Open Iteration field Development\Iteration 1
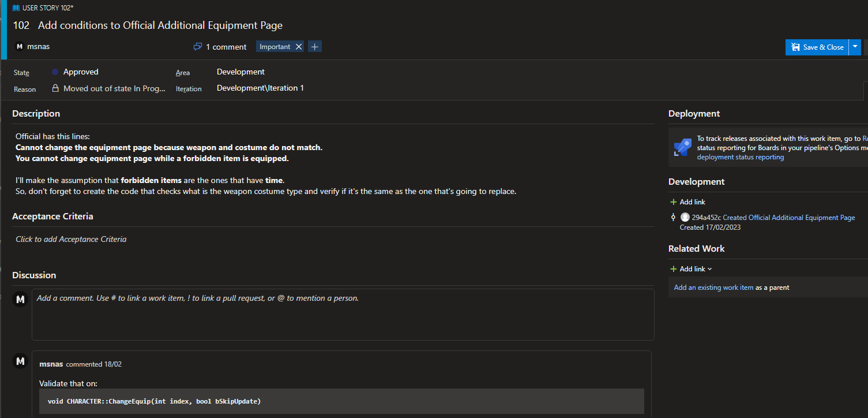 point(260,88)
